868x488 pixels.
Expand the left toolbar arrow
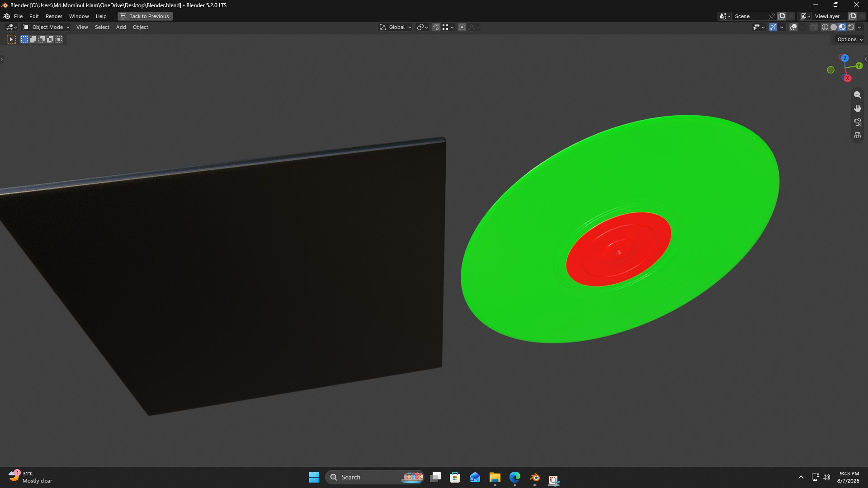pos(2,59)
